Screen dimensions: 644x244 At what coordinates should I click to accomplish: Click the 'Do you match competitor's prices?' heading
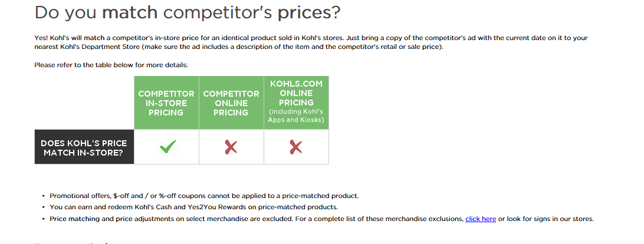[187, 12]
